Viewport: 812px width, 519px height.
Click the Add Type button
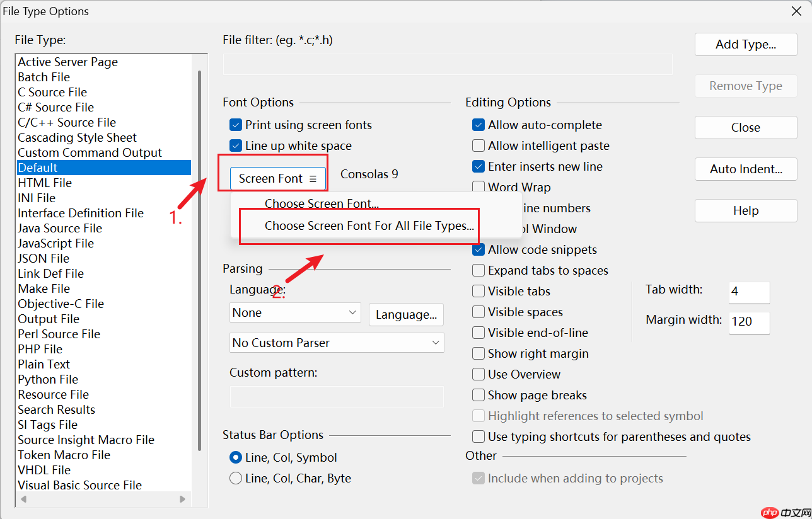coord(745,45)
